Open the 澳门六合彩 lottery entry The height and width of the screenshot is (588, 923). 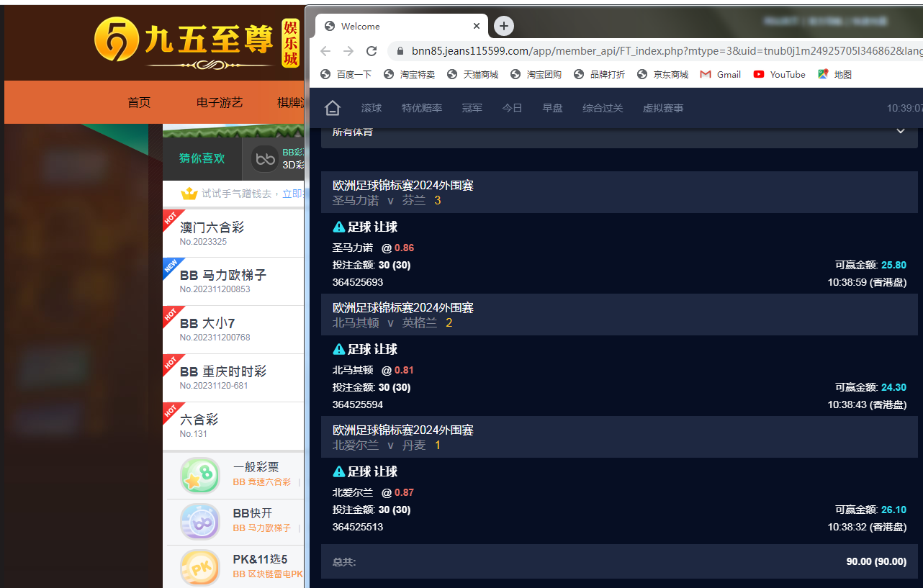[x=233, y=233]
